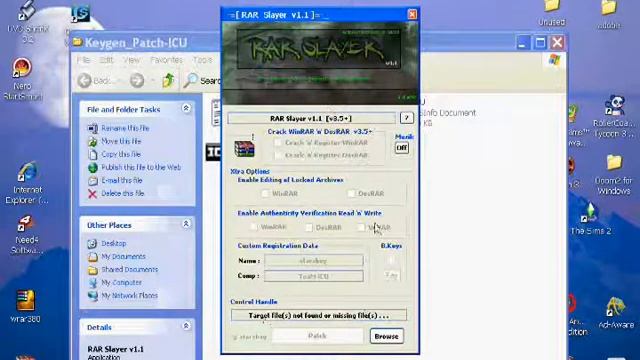Select the adobe folder on desktop
The image size is (640, 360).
coord(609,14)
